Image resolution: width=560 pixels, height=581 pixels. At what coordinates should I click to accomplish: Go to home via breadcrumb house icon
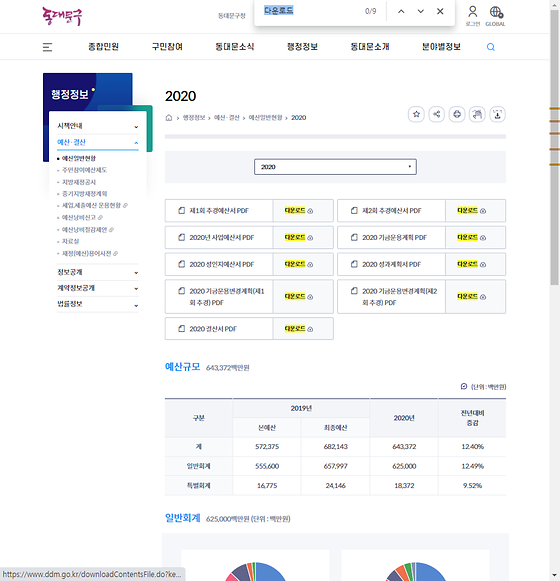[169, 118]
